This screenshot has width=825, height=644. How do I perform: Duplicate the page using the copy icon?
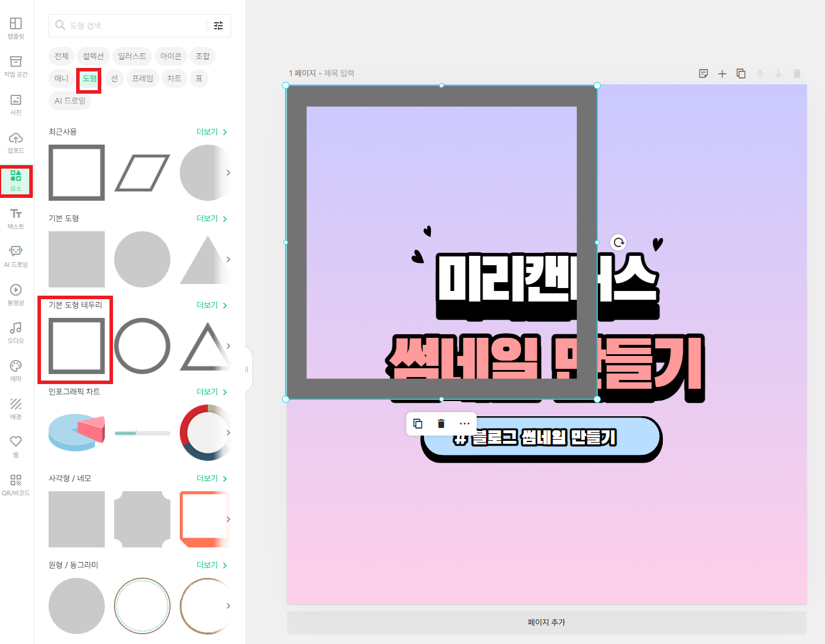coord(741,74)
